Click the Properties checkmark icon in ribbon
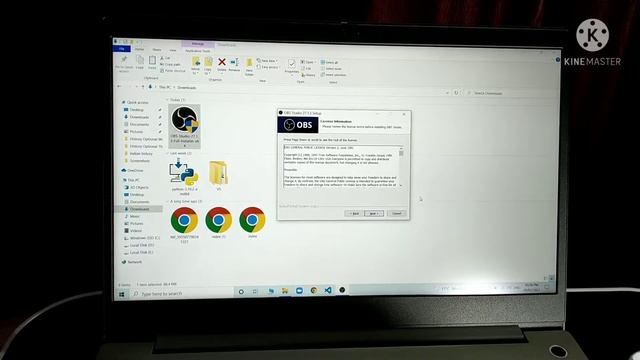 point(291,66)
